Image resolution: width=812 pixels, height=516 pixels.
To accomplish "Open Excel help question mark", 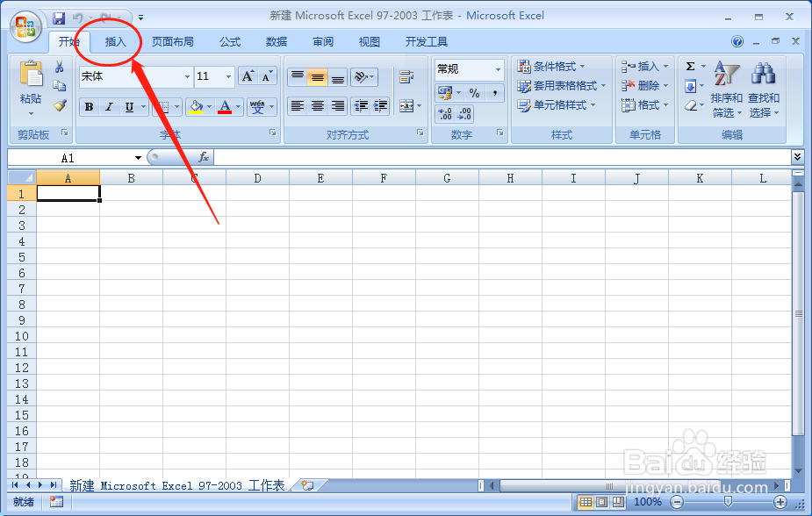I will coord(737,41).
